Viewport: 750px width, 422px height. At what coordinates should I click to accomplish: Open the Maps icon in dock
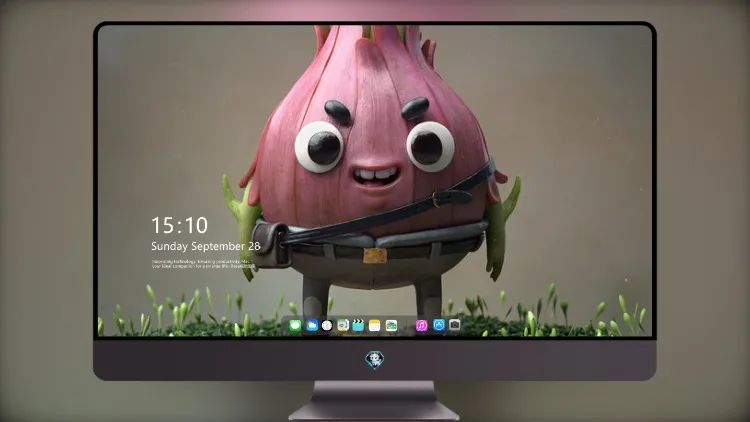point(343,326)
